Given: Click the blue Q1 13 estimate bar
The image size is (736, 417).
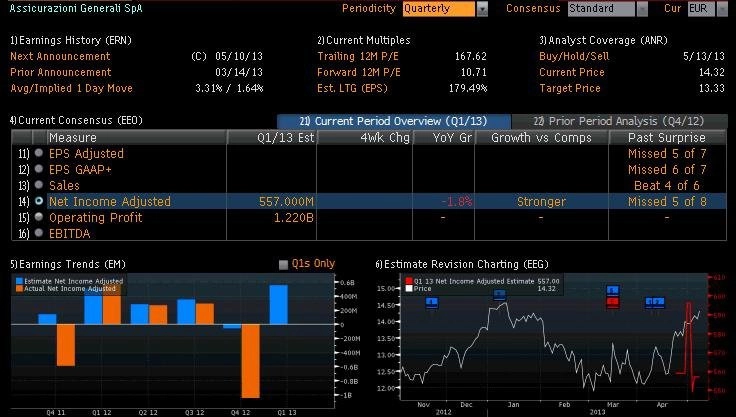Looking at the screenshot, I should point(279,305).
